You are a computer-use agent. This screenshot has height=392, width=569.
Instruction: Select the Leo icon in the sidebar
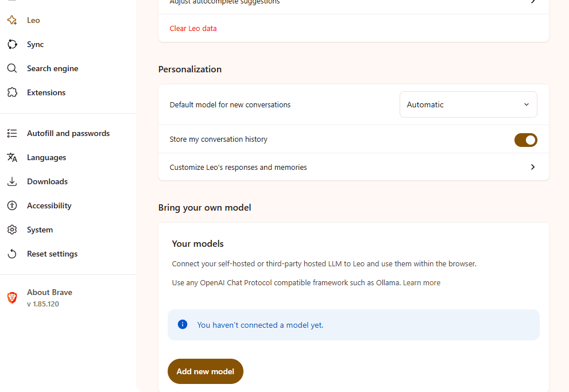(x=11, y=20)
